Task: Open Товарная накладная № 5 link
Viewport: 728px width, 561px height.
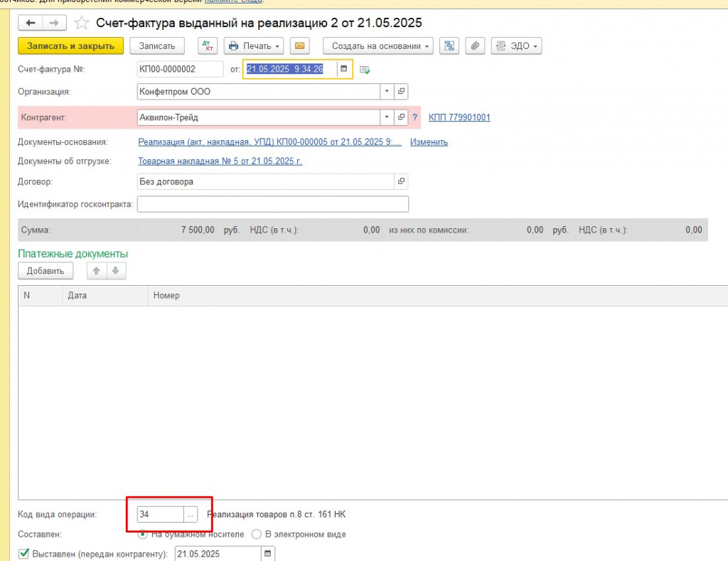Action: pos(220,161)
